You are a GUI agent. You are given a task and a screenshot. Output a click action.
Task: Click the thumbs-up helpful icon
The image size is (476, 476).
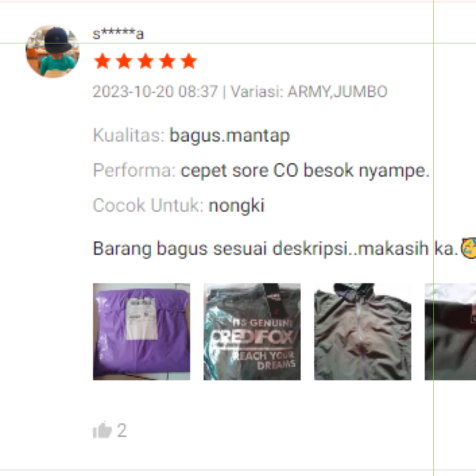pos(102,430)
